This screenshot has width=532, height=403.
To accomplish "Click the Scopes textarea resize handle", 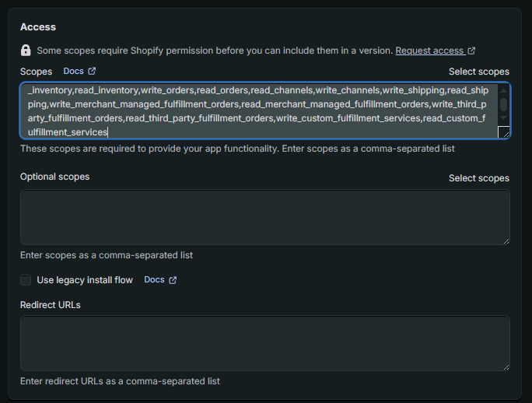I will point(504,133).
